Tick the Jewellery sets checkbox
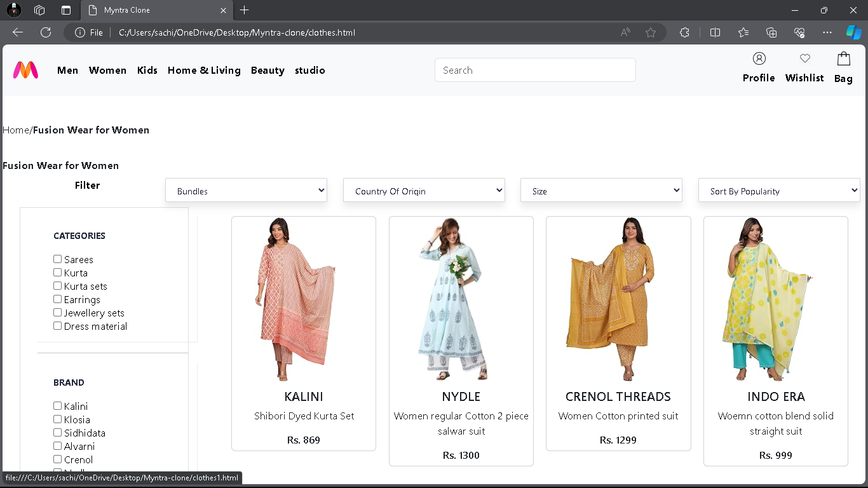 (x=57, y=312)
